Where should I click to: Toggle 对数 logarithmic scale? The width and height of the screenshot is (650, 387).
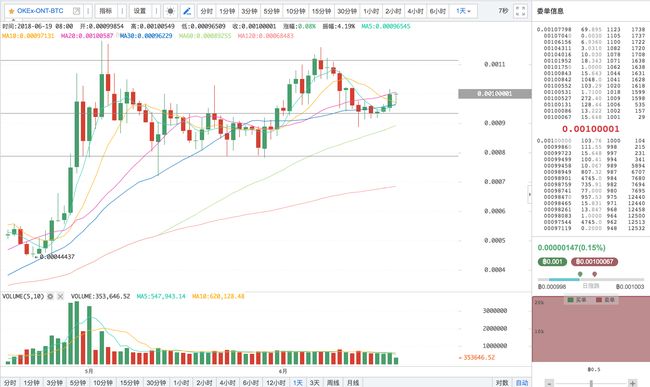(502, 382)
